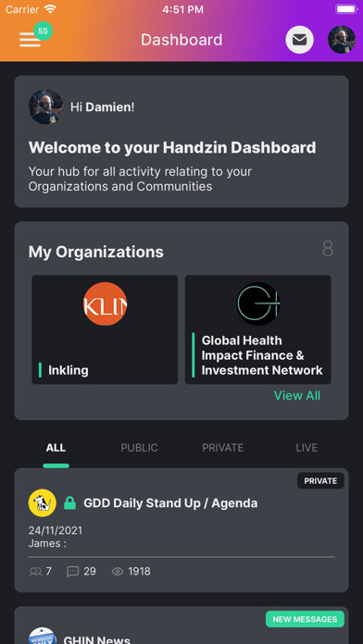Screen dimensions: 363x644
Task: Switch to the PRIVATE tab
Action: tap(223, 448)
